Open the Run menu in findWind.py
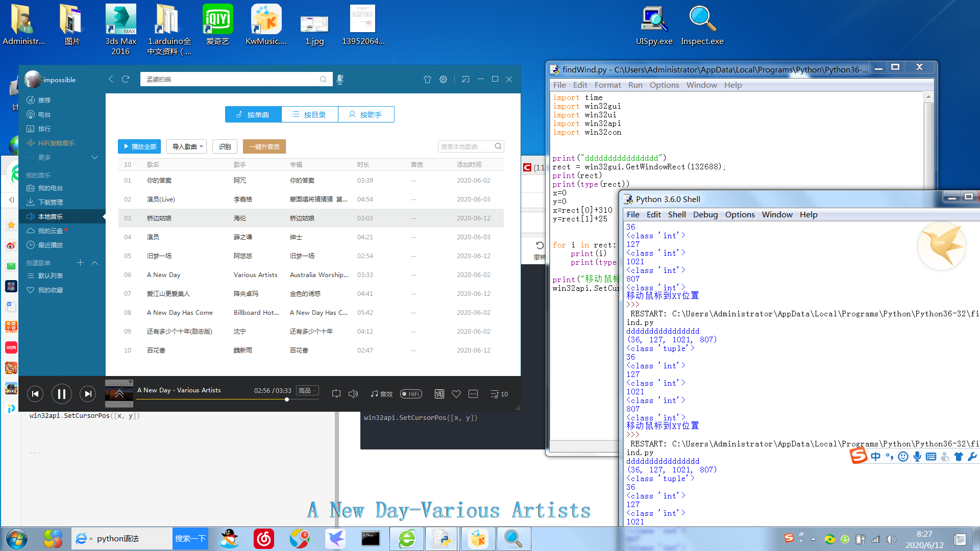The image size is (980, 551). tap(635, 85)
